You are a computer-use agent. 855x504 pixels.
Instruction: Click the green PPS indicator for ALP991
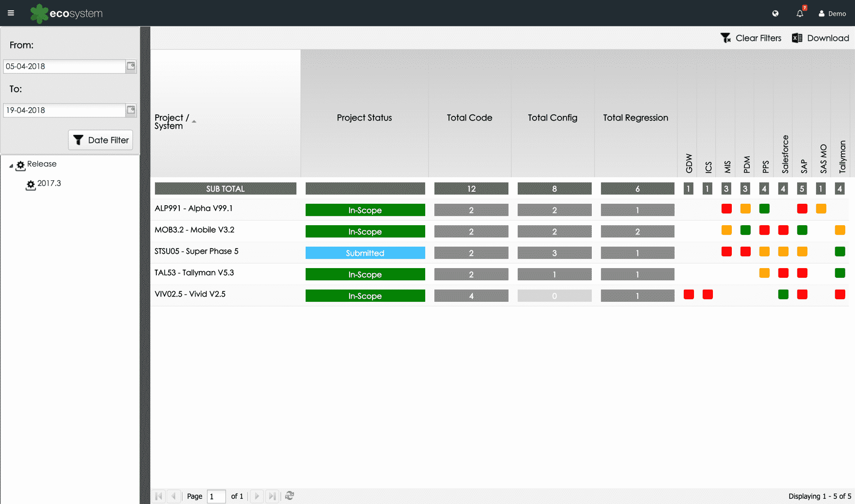click(765, 208)
